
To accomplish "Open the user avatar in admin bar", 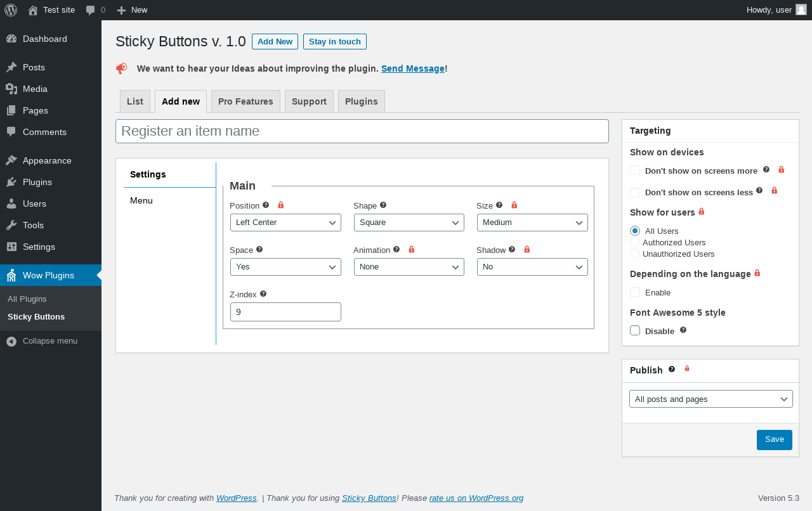I will [x=801, y=10].
